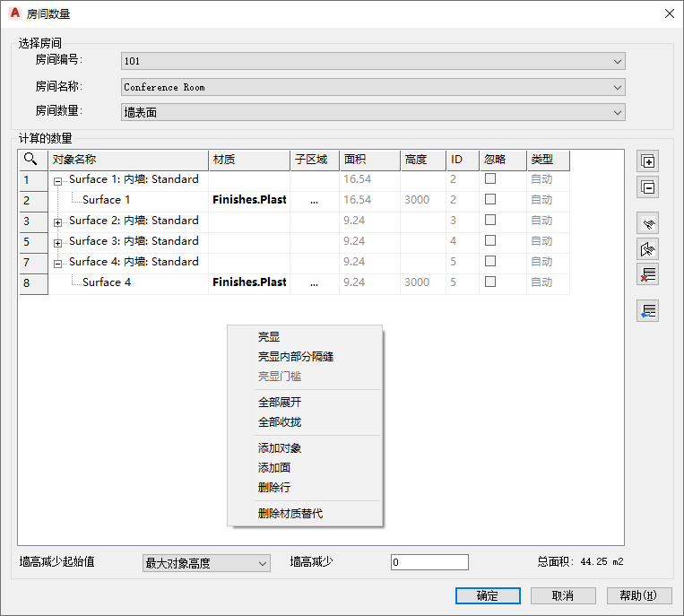The height and width of the screenshot is (616, 684).
Task: Click the magnifier icon in table header
Action: [x=30, y=159]
